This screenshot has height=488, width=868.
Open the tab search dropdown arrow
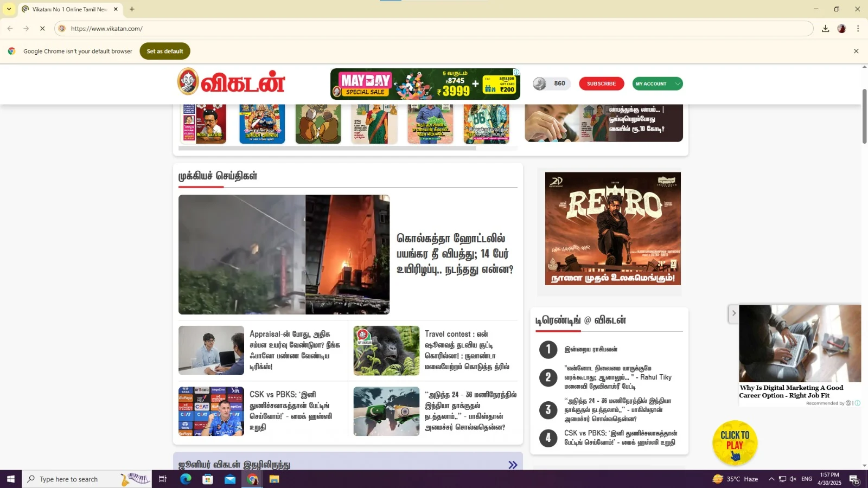[9, 9]
